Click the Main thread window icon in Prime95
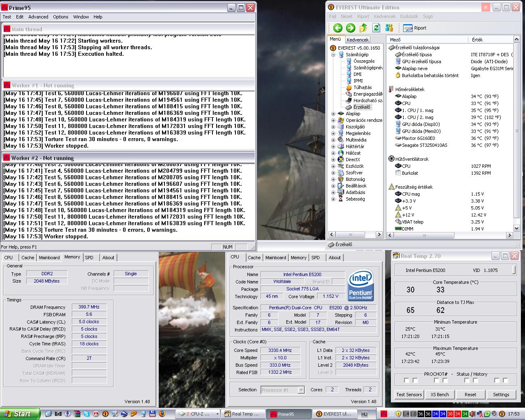The width and height of the screenshot is (525, 420). (x=7, y=29)
